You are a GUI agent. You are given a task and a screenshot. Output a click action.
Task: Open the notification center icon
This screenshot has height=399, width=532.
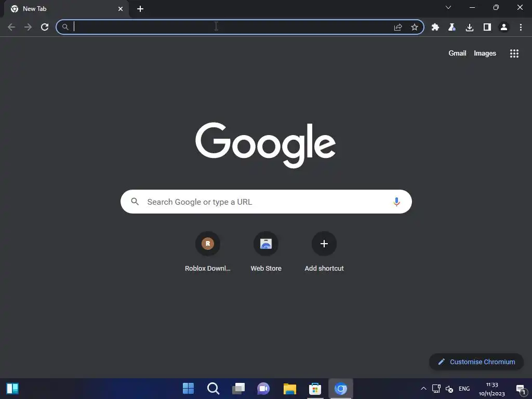click(521, 389)
